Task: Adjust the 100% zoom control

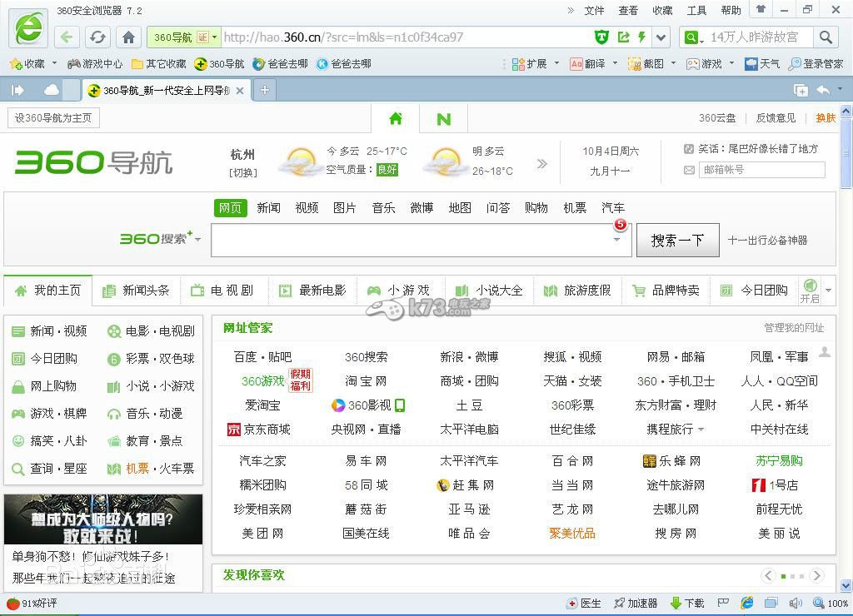Action: click(x=833, y=604)
